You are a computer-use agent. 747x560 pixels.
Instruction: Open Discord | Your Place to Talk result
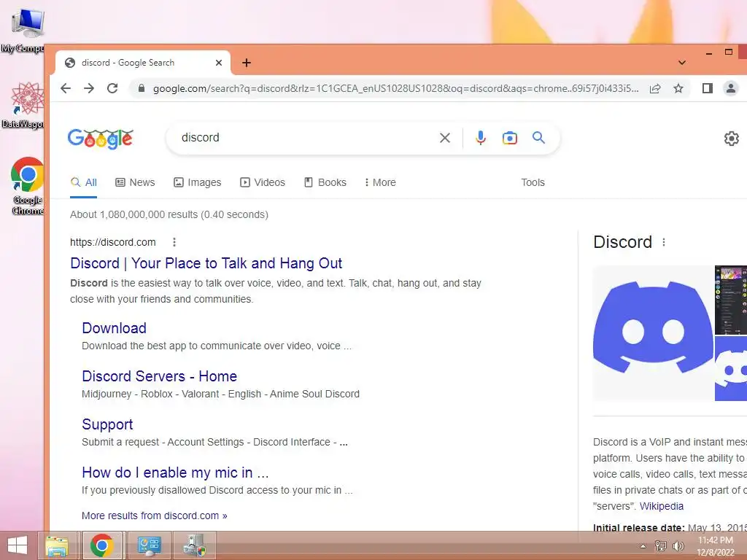206,263
